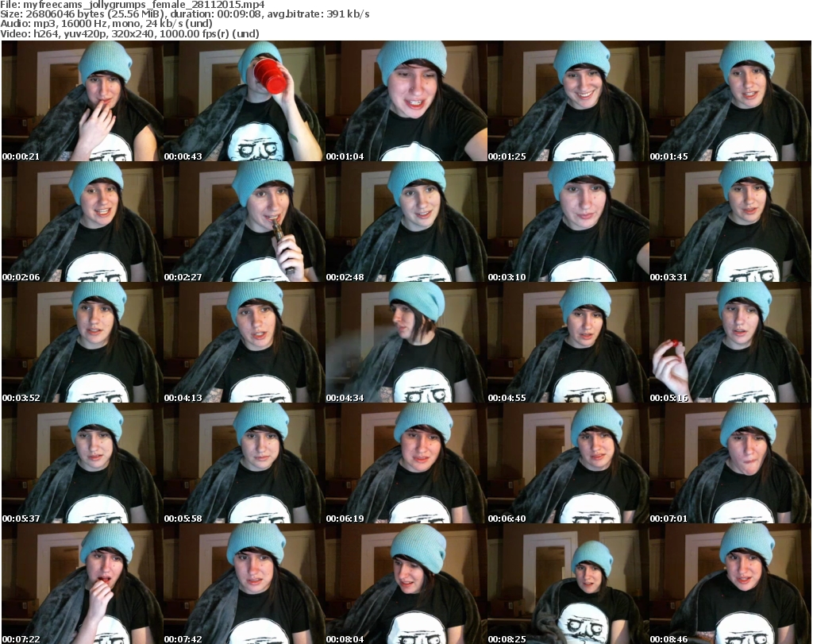Pick the thumbnail stamped 00:01:45

[x=730, y=101]
